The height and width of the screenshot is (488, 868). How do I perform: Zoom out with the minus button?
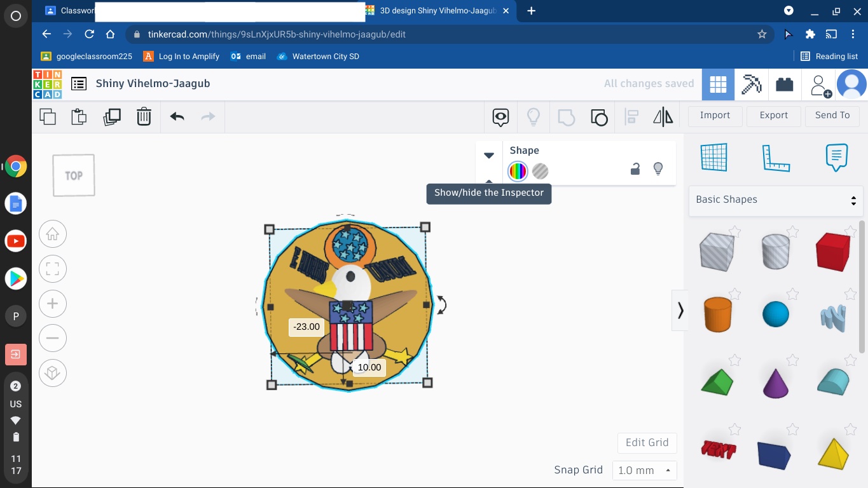pos(53,338)
